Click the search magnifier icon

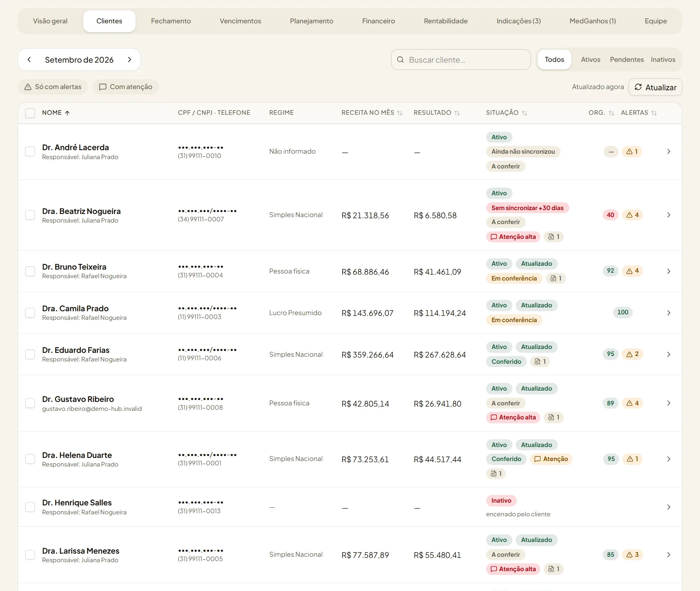click(400, 60)
